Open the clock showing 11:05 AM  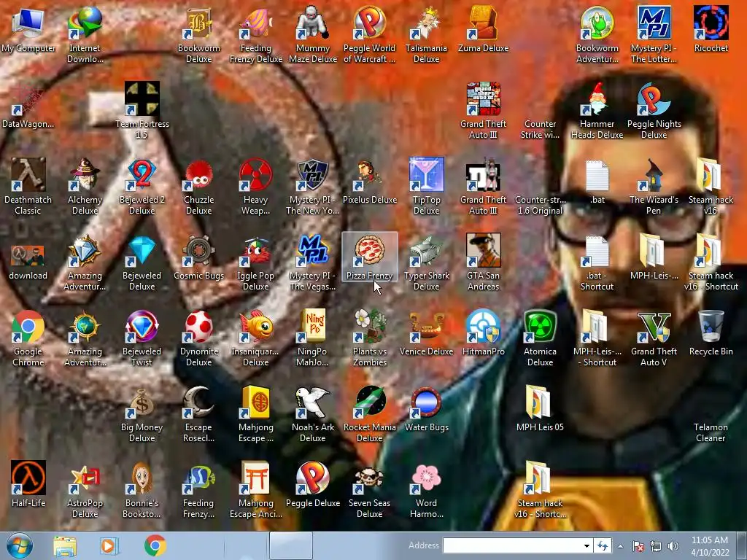click(710, 545)
